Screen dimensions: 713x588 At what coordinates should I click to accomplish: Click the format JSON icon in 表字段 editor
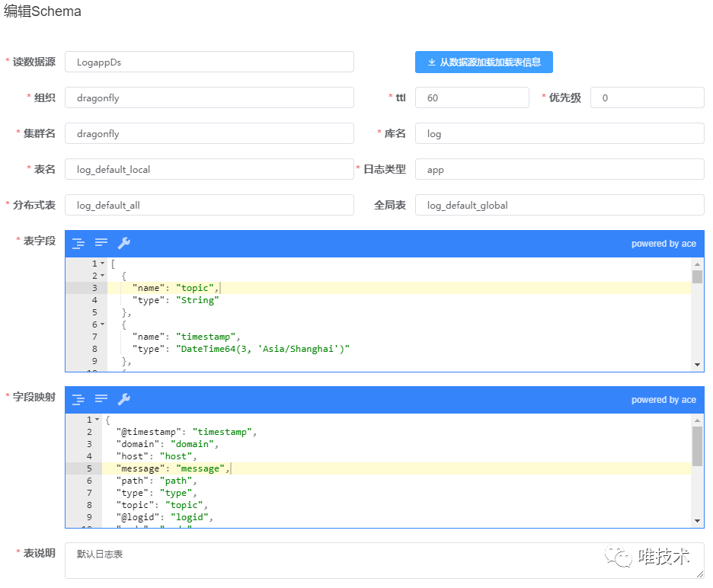pyautogui.click(x=78, y=243)
